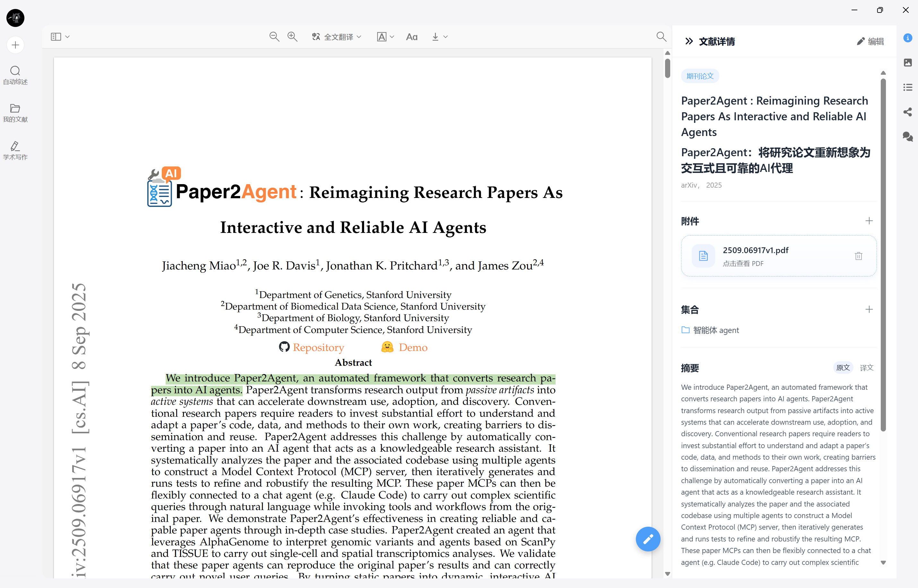Switch abstract to 译文 translation
The width and height of the screenshot is (918, 588).
(866, 367)
